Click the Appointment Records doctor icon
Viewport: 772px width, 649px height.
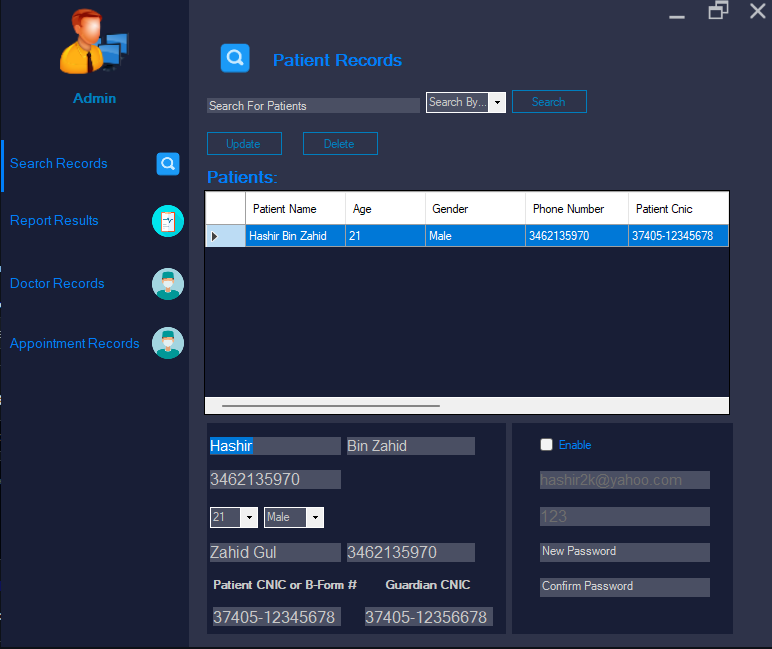pyautogui.click(x=168, y=343)
